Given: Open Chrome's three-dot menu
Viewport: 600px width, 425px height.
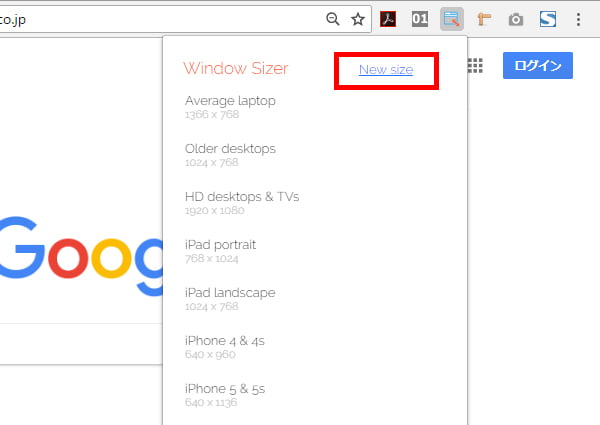Looking at the screenshot, I should pos(579,19).
